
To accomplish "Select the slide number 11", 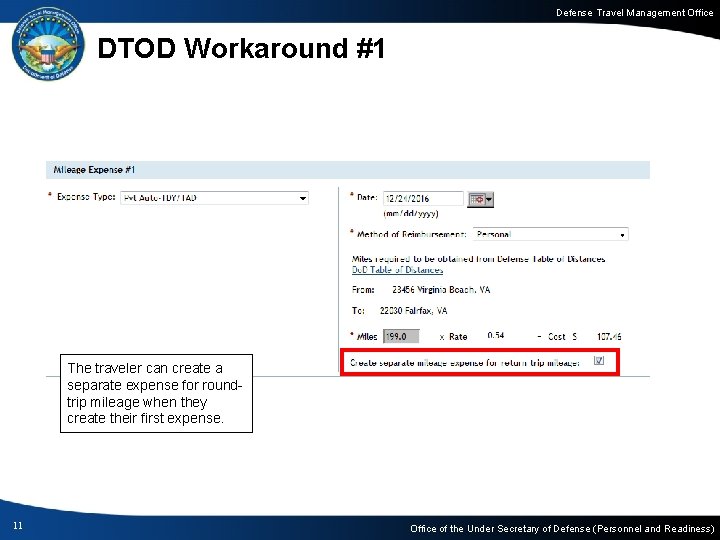I will [18, 526].
